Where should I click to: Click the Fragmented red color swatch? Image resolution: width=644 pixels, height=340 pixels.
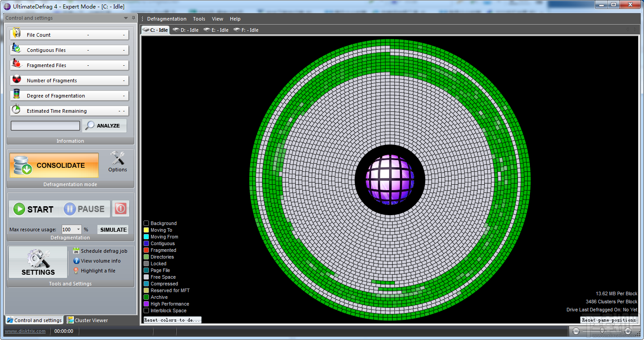click(x=146, y=250)
